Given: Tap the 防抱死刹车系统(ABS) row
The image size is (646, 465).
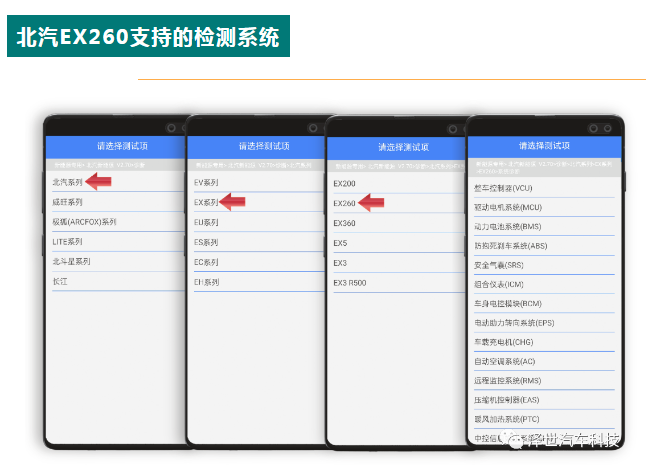Looking at the screenshot, I should pos(544,246).
